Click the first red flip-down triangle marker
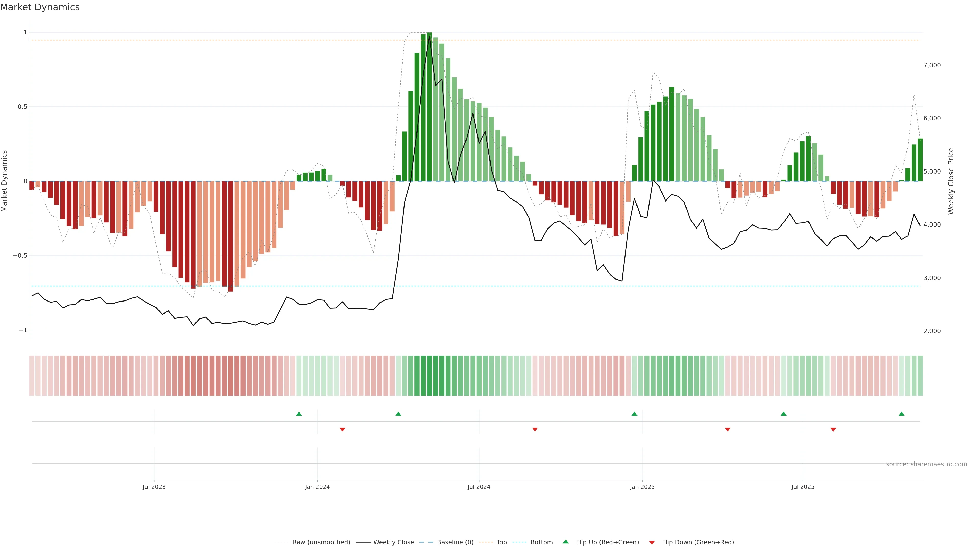The height and width of the screenshot is (551, 980). click(342, 429)
